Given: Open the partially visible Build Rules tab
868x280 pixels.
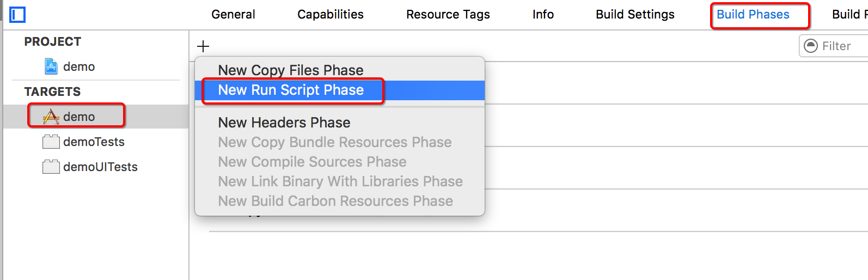Looking at the screenshot, I should tap(849, 14).
